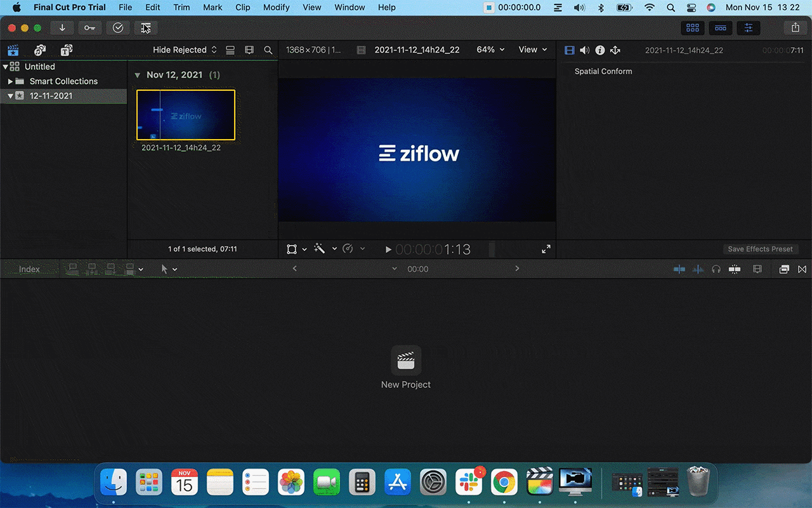Click the timeline Index button
Viewport: 812px width, 508px height.
[x=29, y=269]
